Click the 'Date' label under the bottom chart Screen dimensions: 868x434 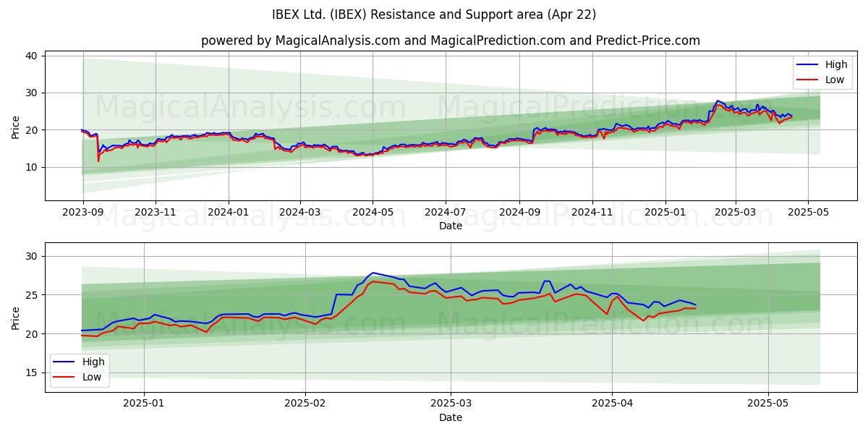click(450, 417)
